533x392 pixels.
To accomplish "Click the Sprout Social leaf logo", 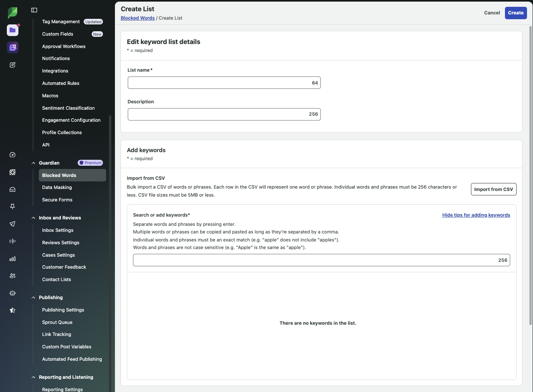I will 12,12.
